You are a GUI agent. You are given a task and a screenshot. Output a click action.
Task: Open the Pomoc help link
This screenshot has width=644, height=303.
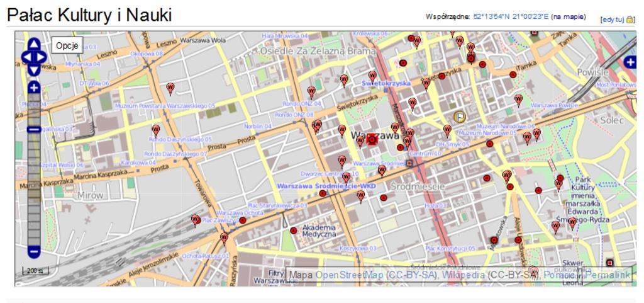pyautogui.click(x=561, y=275)
